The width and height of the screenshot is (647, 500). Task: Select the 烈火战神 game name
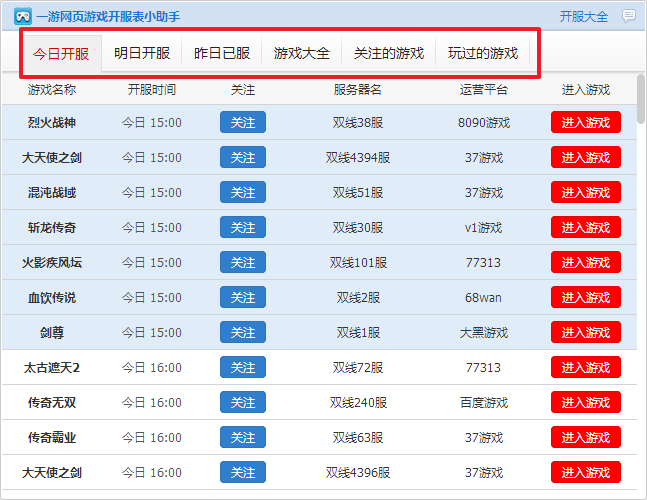click(x=52, y=123)
